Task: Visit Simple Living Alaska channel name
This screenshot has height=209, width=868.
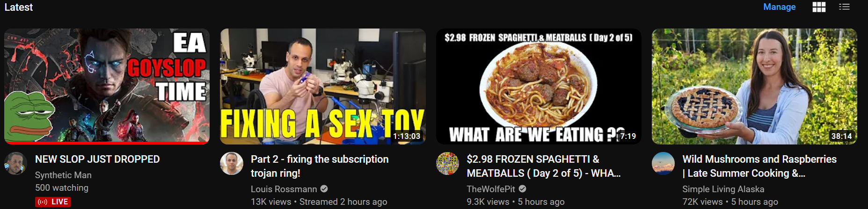Action: pyautogui.click(x=723, y=189)
